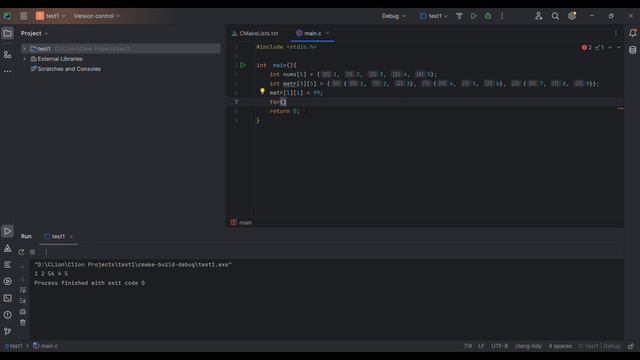Switch to the CMakeLists.txt tab
The height and width of the screenshot is (360, 640).
[x=255, y=33]
